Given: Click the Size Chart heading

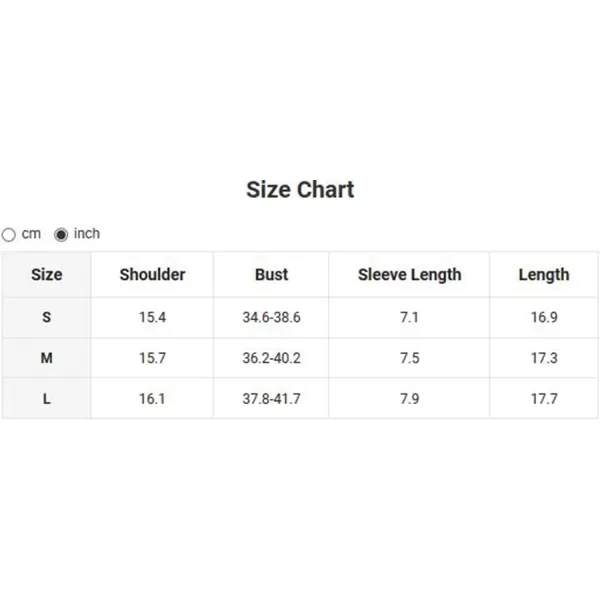Looking at the screenshot, I should coord(300,189).
